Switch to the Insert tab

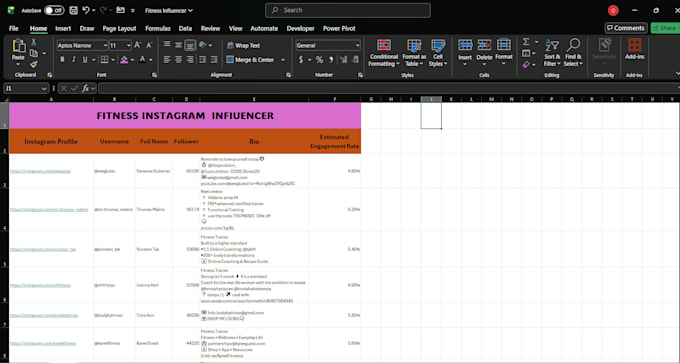pos(63,28)
